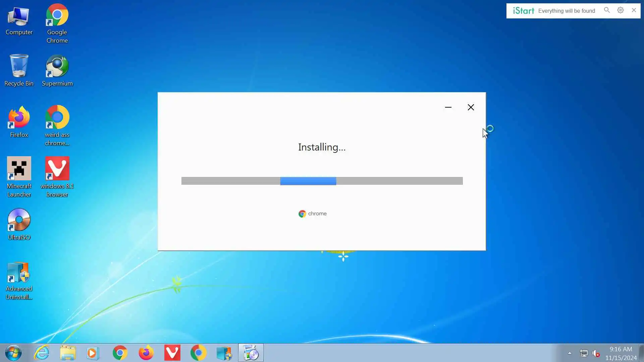This screenshot has width=644, height=362.
Task: Select the windows 8.1 browser shortcut
Action: (57, 176)
